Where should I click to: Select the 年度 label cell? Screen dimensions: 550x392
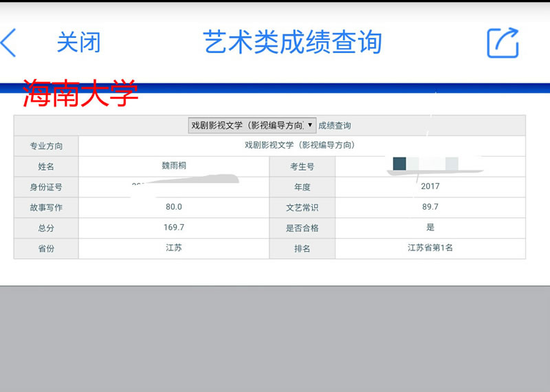(302, 187)
